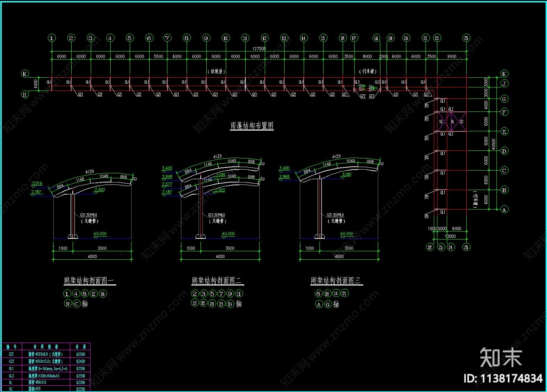Click the Q345B material cell
This screenshot has width=547, height=392.
80,361
